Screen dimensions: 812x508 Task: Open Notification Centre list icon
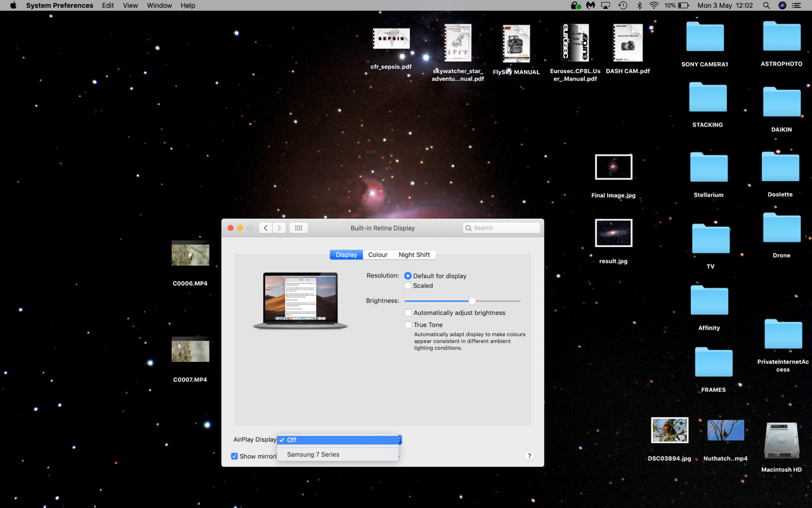tap(797, 5)
